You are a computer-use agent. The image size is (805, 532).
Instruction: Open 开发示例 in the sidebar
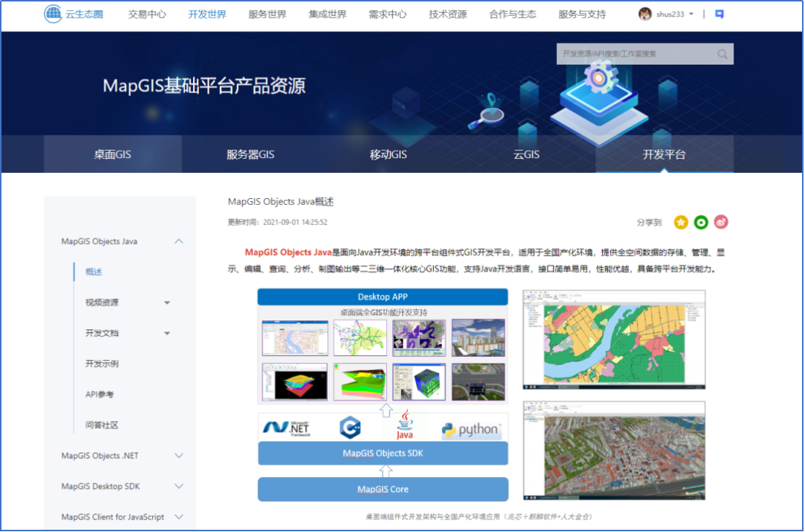101,364
